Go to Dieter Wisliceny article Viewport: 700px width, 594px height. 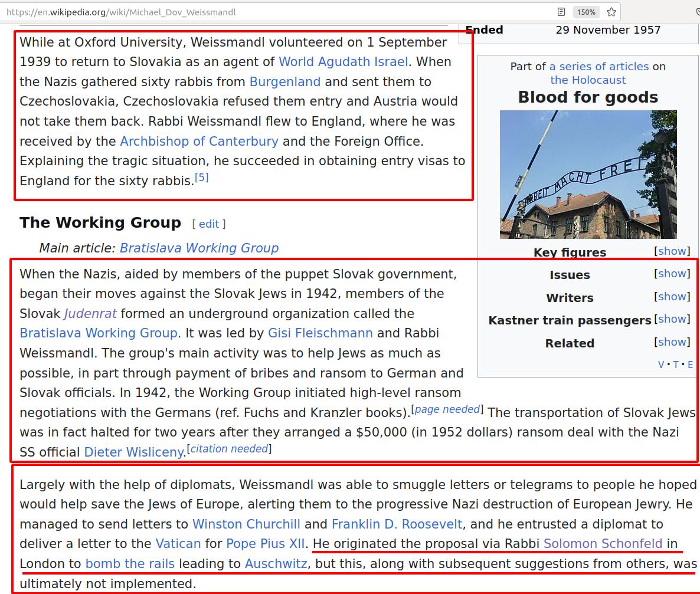[x=134, y=452]
